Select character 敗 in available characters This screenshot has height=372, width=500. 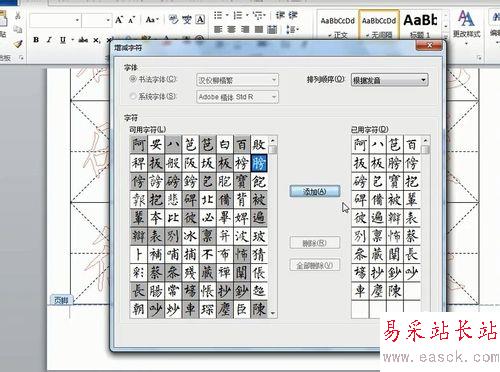tap(259, 145)
